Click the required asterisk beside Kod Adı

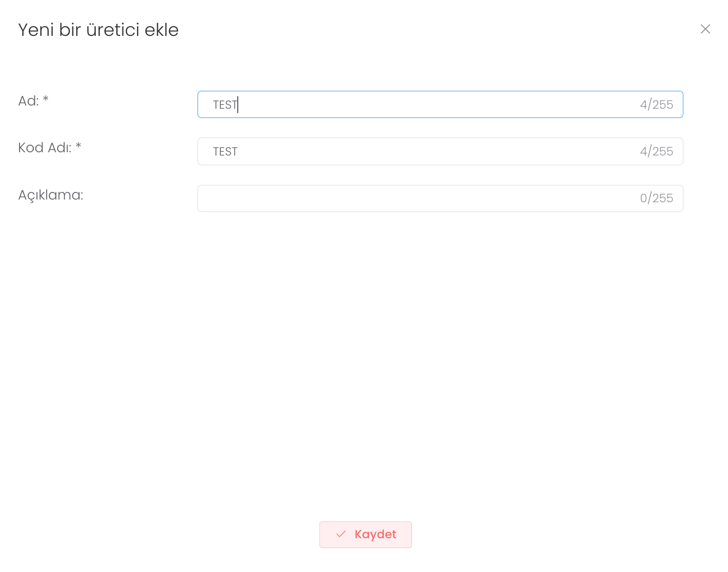pyautogui.click(x=78, y=146)
